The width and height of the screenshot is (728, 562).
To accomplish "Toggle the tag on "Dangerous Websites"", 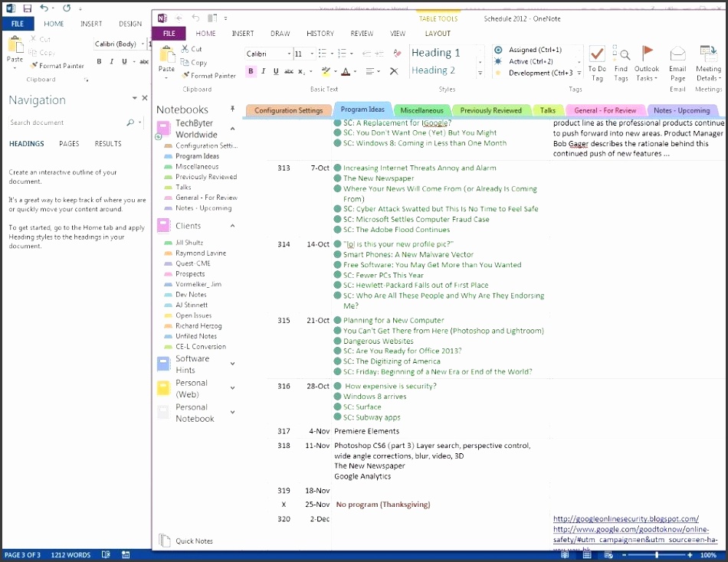I will (337, 341).
